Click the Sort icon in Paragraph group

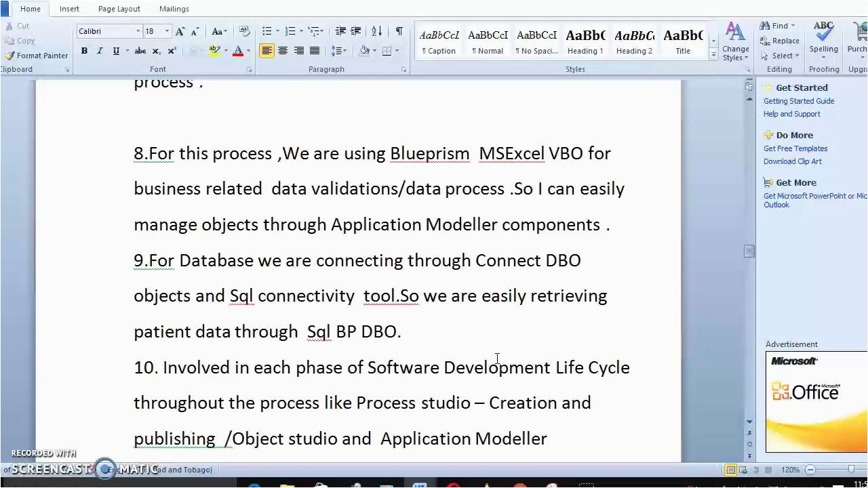point(377,31)
